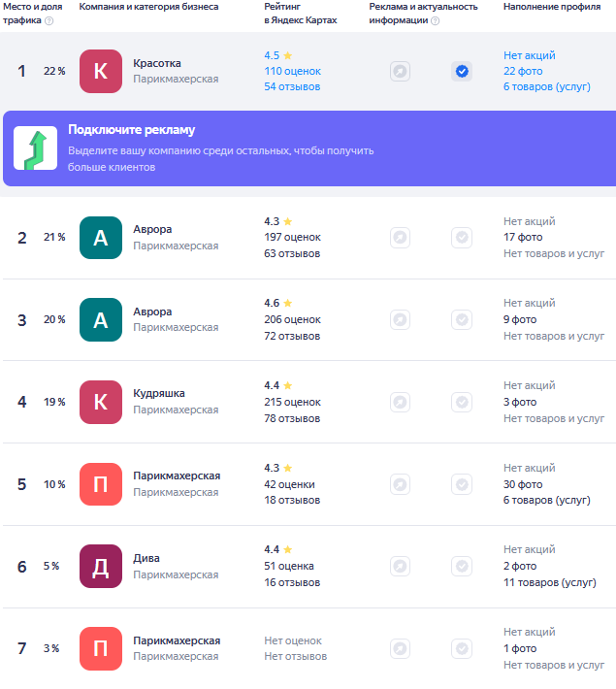Click the blue verified checkmark for Красотка

[462, 71]
